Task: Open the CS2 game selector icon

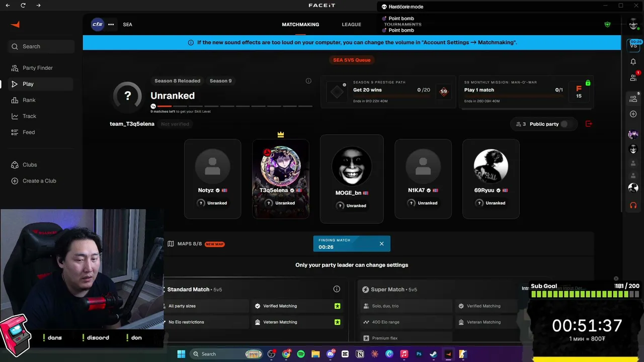Action: [x=98, y=24]
